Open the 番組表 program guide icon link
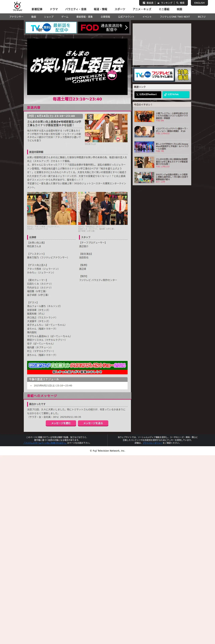Viewport: 215px width, 644px height. click(x=148, y=3)
